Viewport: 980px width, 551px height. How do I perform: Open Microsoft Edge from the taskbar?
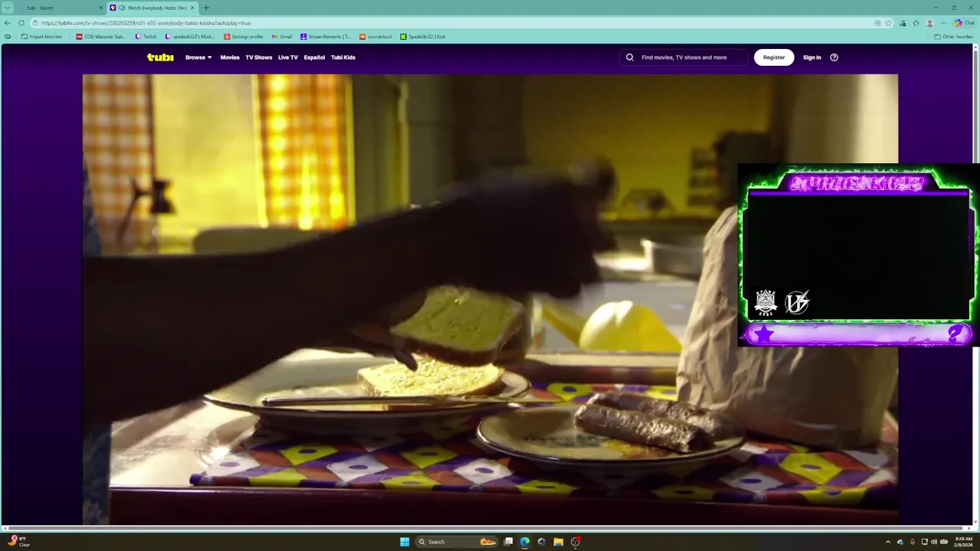click(x=524, y=542)
